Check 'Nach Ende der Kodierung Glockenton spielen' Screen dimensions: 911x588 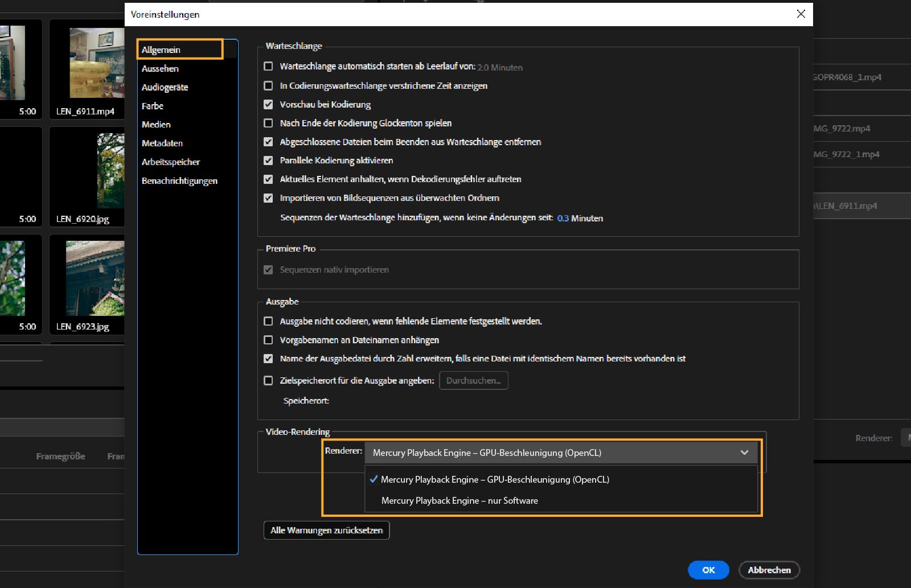point(268,123)
